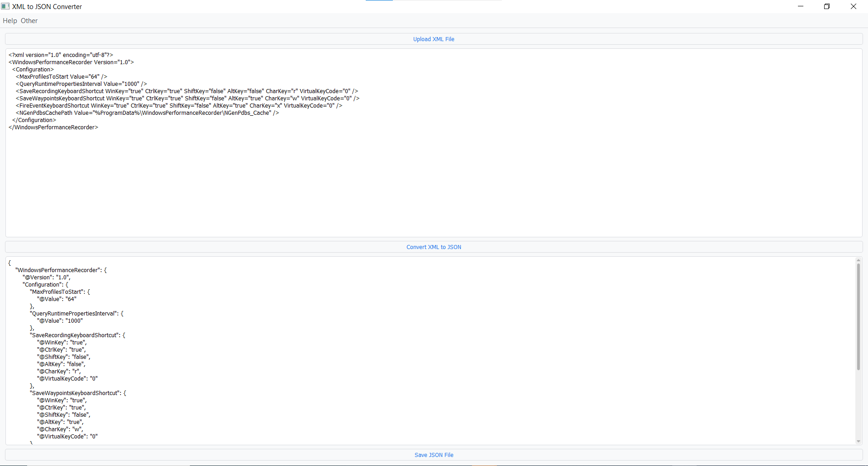Click the "MaxProfilesToStart": { JSON line
This screenshot has height=466, width=868.
pyautogui.click(x=60, y=292)
